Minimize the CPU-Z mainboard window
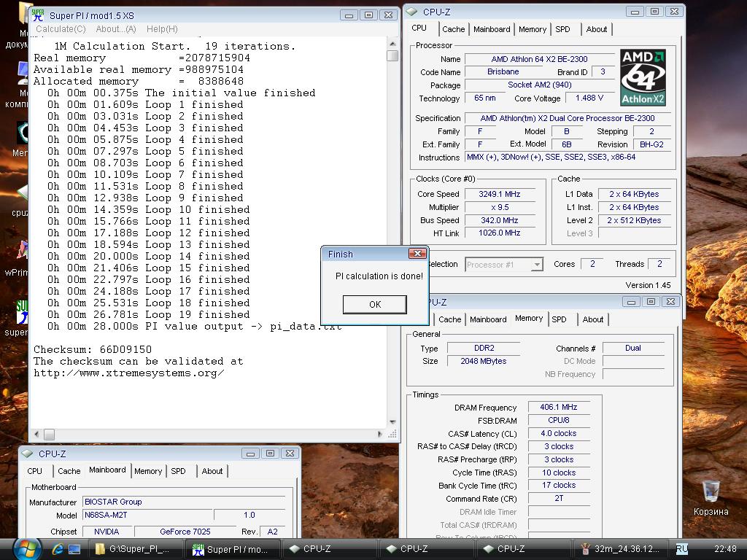 (251, 454)
